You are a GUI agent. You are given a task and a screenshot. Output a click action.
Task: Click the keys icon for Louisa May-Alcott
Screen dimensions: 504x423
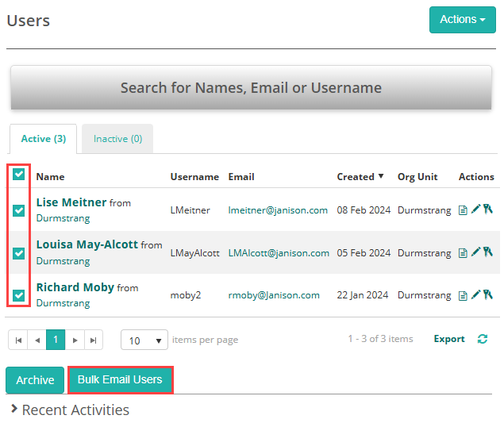point(487,253)
